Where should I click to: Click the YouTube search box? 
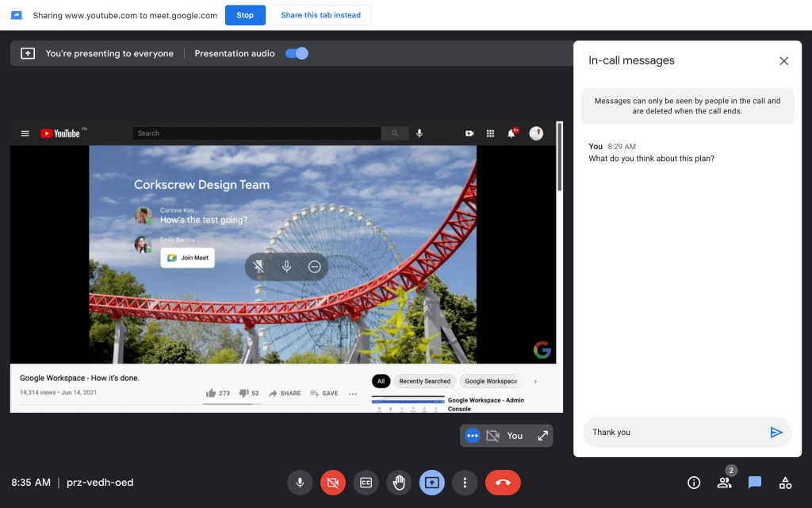click(x=257, y=133)
